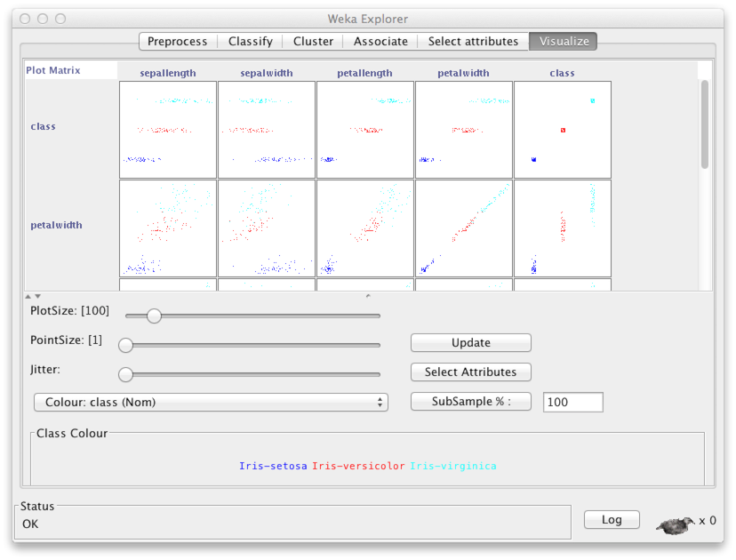
Task: Go to the Select attributes tab
Action: point(473,41)
